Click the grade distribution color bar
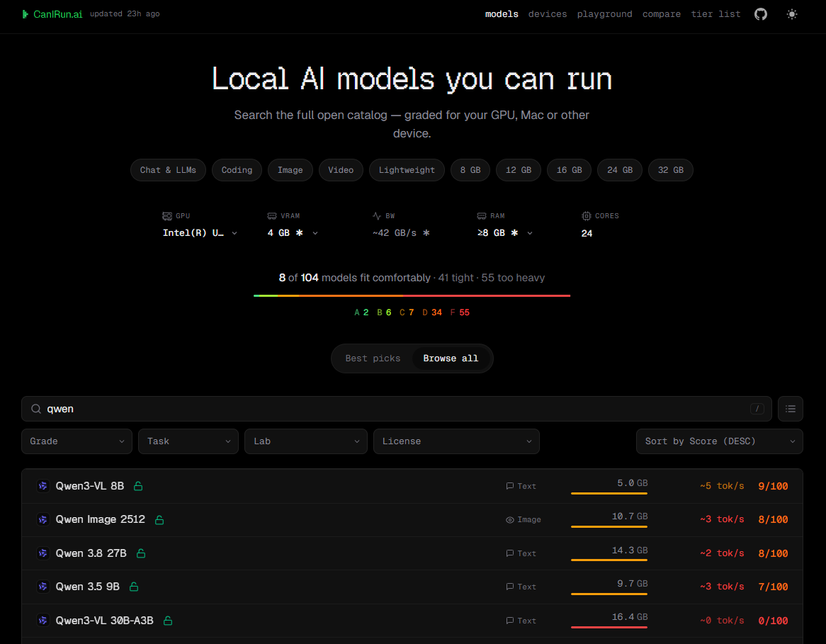The width and height of the screenshot is (826, 644). coord(412,295)
